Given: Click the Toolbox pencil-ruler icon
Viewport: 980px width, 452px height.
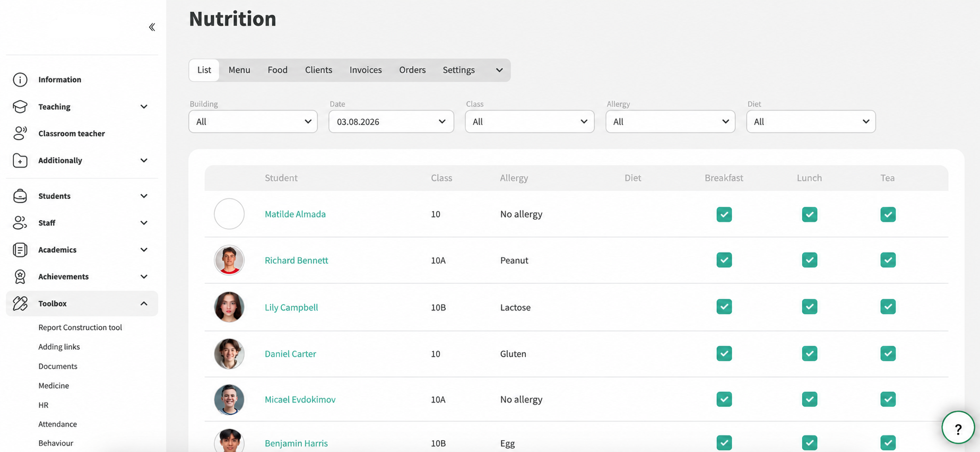Looking at the screenshot, I should click(x=20, y=303).
